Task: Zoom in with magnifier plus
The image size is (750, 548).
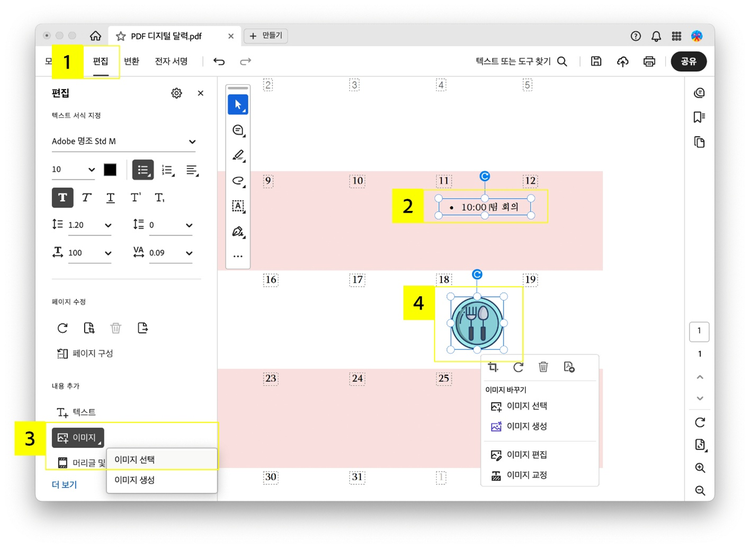Action: pyautogui.click(x=700, y=468)
